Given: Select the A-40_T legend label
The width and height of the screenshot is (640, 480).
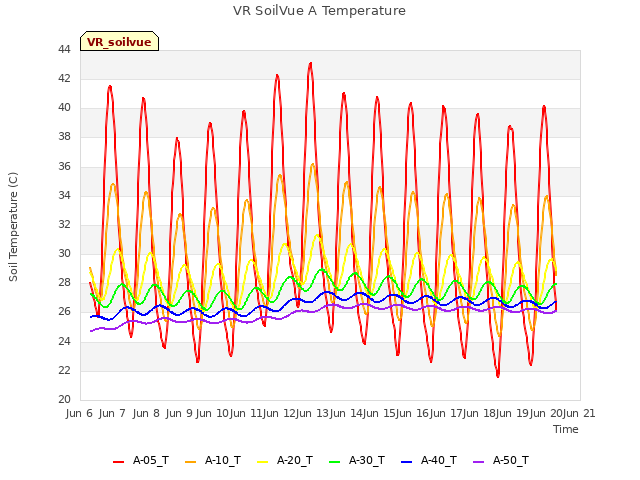Looking at the screenshot, I should pos(439,460).
